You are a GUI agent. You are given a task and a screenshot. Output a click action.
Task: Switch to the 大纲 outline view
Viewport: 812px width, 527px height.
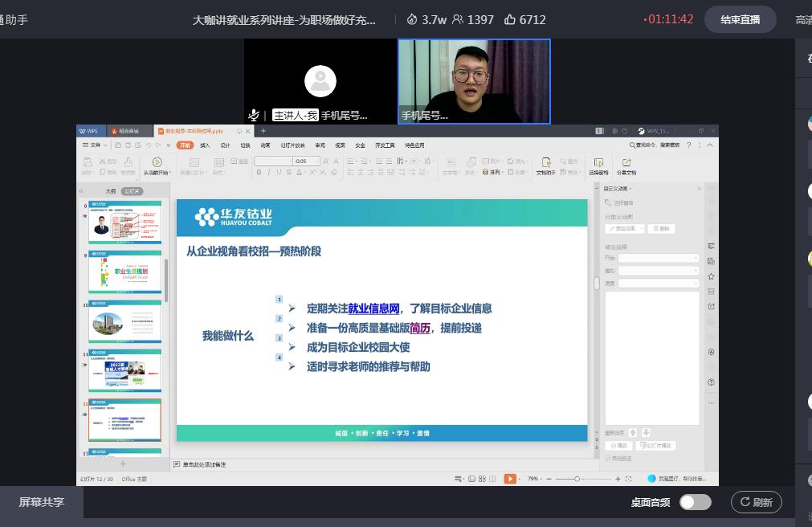[x=111, y=191]
